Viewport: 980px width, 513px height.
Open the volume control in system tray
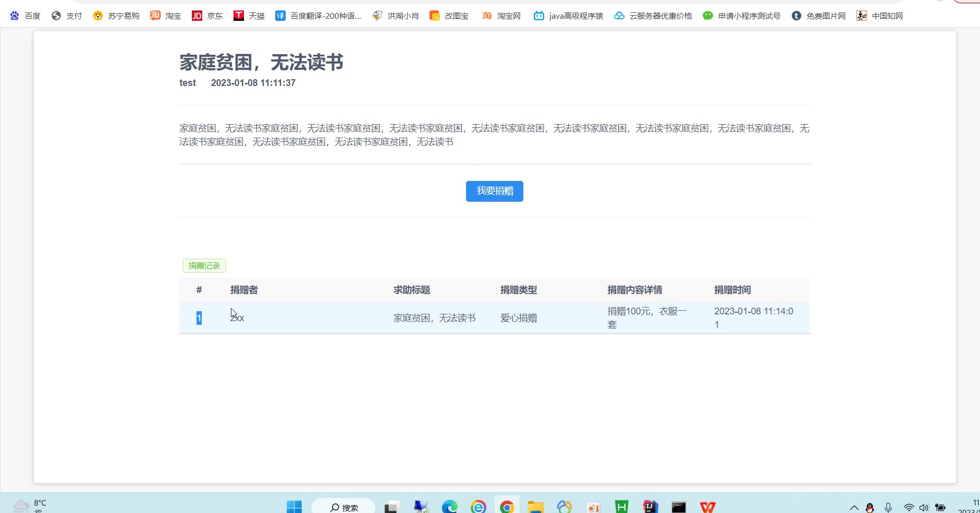[x=924, y=507]
